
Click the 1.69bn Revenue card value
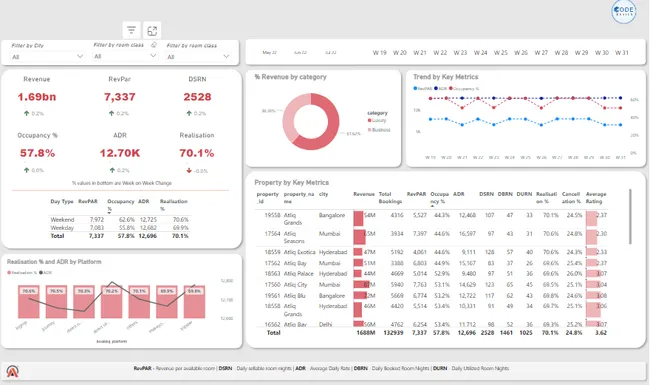[x=36, y=97]
